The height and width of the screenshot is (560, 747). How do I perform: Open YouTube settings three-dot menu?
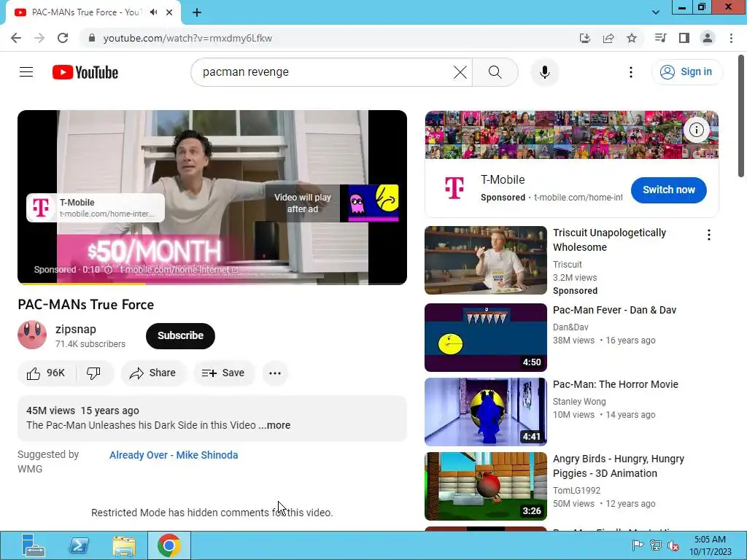[x=631, y=72]
